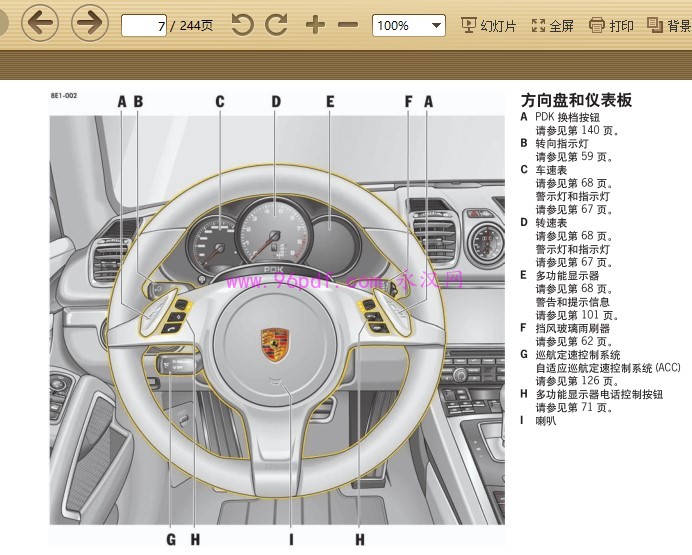692x555 pixels.
Task: Click the '警告和提示信息' legend line
Action: [573, 302]
